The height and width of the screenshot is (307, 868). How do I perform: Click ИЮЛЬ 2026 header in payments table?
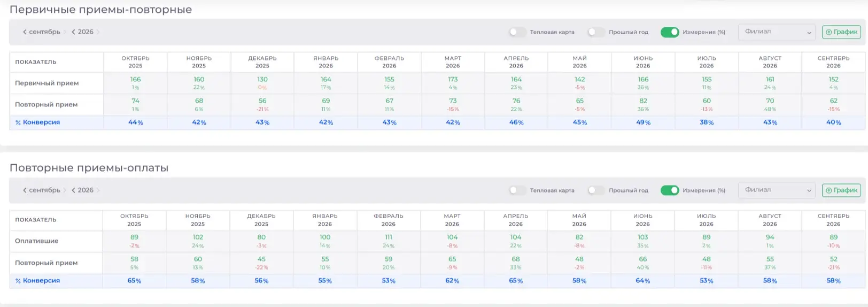click(707, 220)
